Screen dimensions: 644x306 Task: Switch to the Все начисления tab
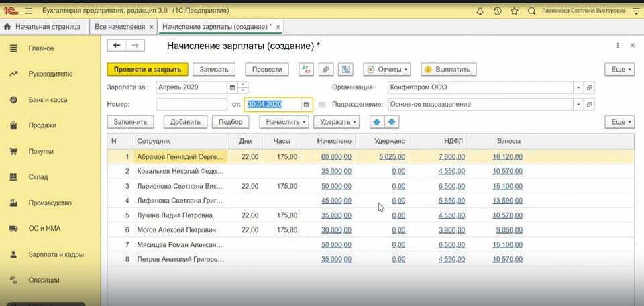[119, 27]
